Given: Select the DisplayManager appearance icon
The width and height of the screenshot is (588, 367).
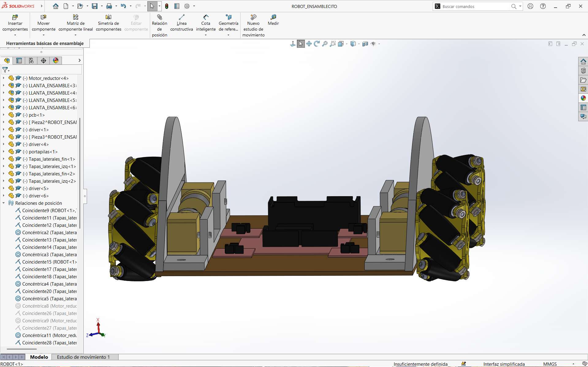Looking at the screenshot, I should 56,61.
